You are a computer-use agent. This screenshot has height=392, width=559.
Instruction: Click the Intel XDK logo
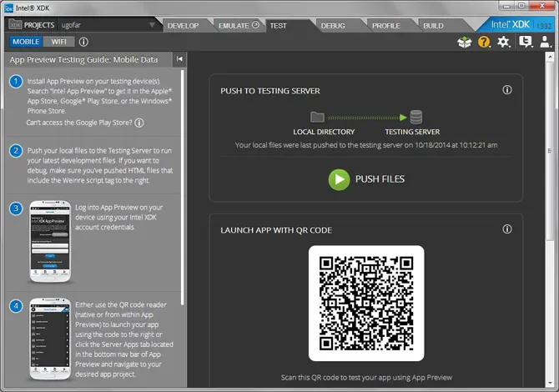click(510, 24)
